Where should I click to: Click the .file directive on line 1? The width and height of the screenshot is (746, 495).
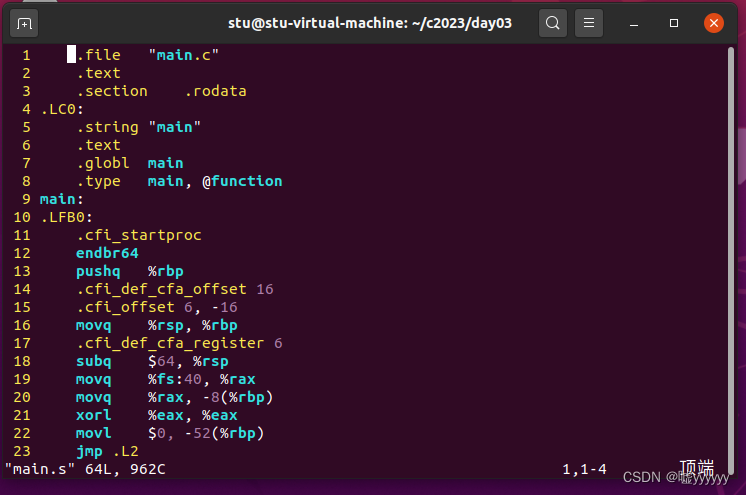click(x=98, y=55)
